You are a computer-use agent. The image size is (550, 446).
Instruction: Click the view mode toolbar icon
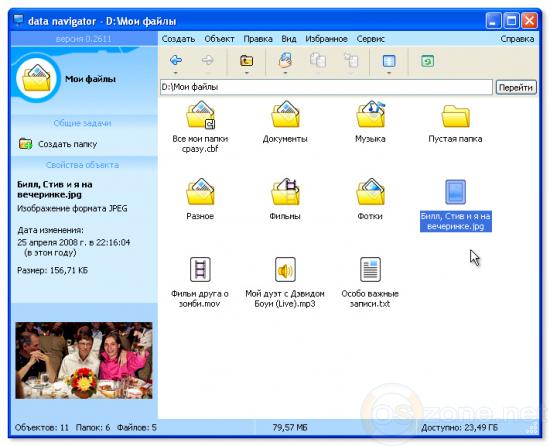(389, 61)
